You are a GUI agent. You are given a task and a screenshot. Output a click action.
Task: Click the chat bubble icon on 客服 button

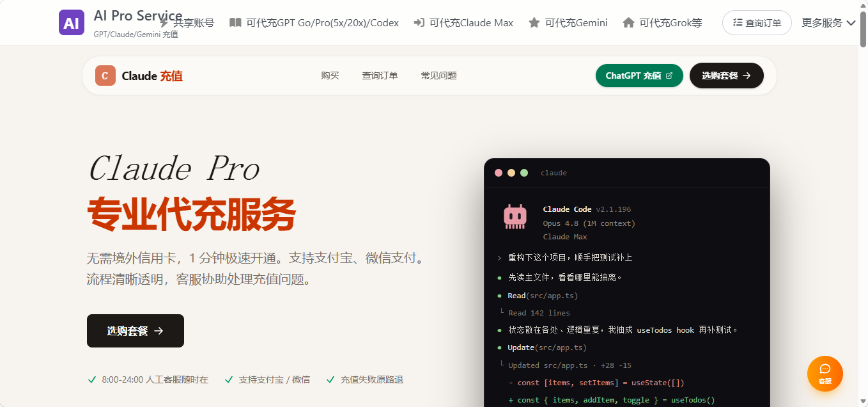click(825, 369)
